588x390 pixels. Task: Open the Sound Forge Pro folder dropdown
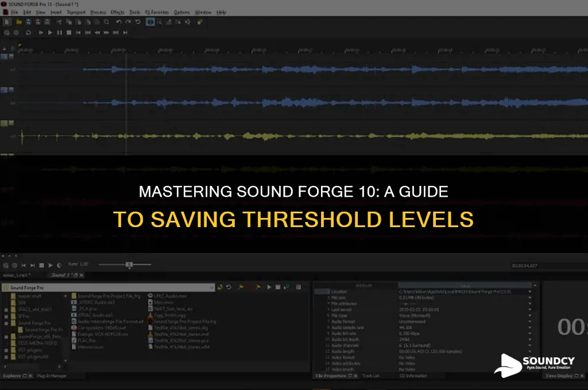point(212,288)
